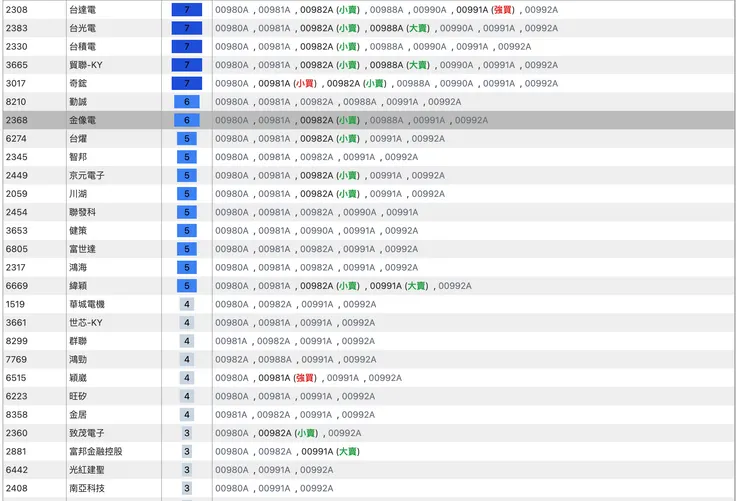
Task: Select stock code 2330
Action: (x=17, y=47)
